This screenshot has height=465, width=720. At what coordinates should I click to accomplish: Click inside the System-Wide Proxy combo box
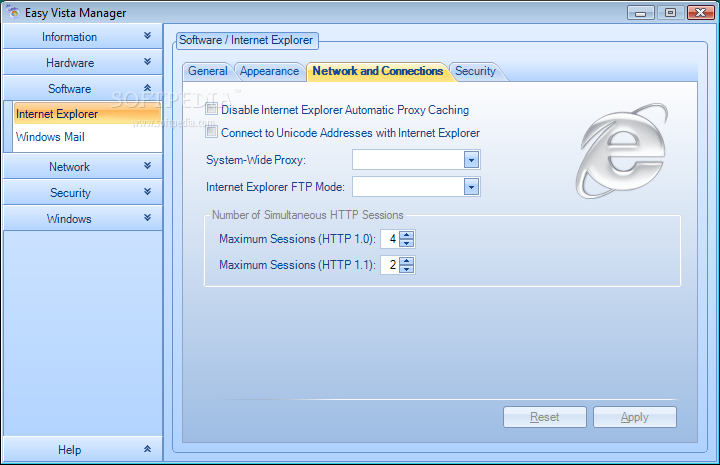[x=408, y=160]
